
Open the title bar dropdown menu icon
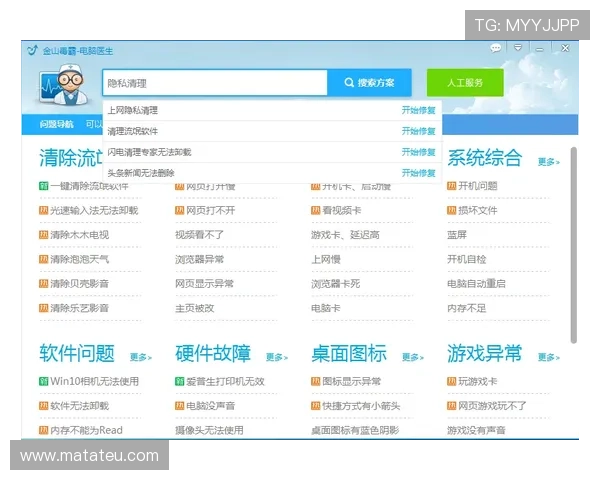point(518,48)
